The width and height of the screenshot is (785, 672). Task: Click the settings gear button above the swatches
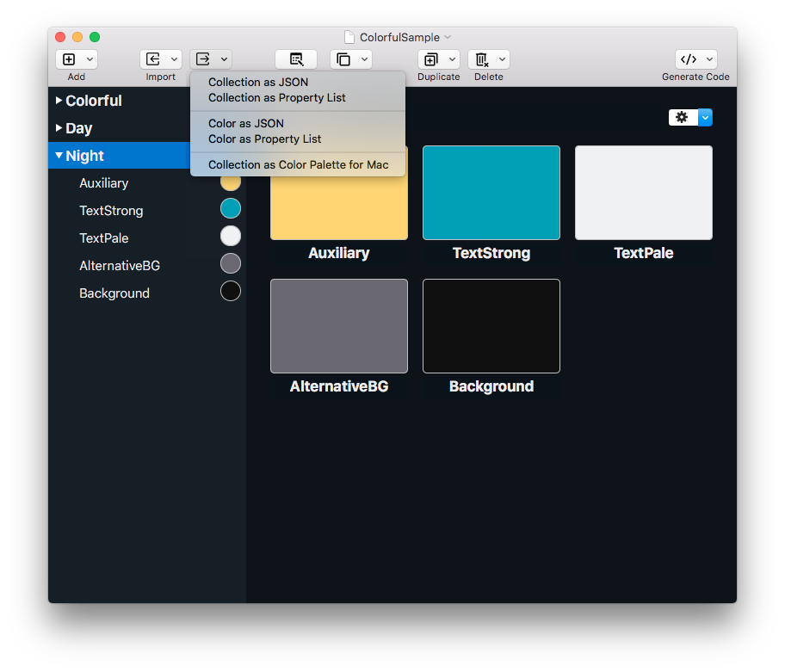682,117
